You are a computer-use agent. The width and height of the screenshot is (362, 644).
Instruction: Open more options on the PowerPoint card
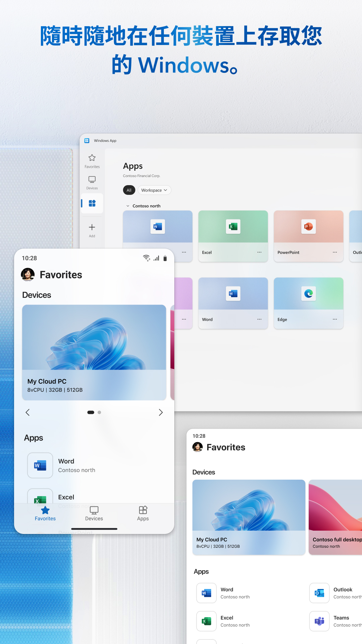point(335,252)
